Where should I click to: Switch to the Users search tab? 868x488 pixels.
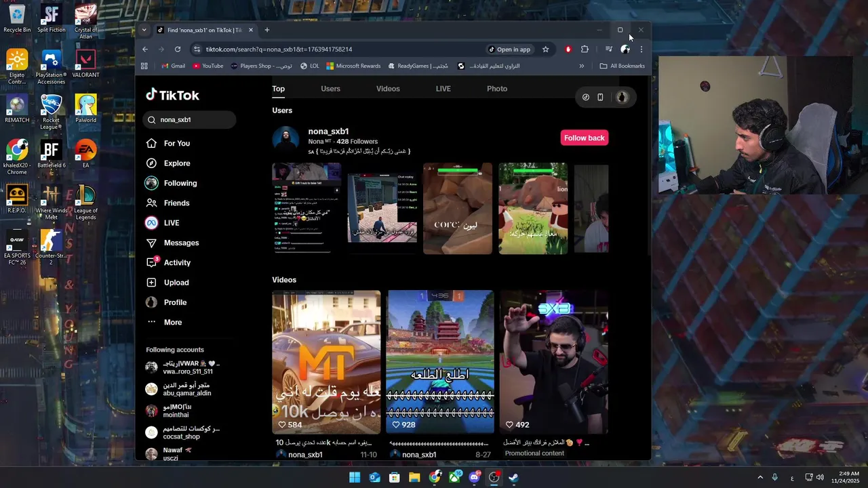point(330,89)
